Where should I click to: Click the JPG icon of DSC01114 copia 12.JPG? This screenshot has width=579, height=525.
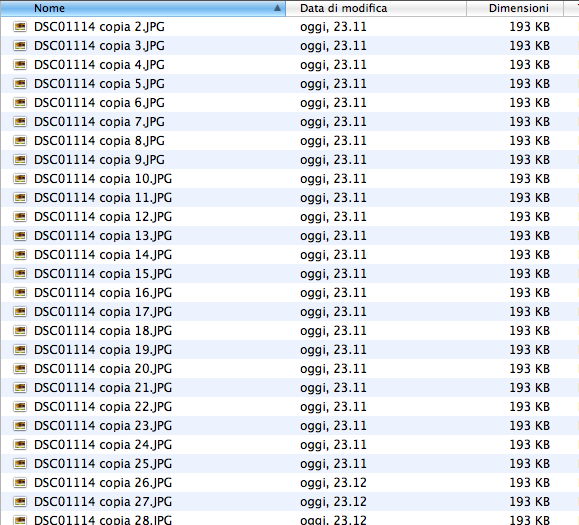point(20,216)
